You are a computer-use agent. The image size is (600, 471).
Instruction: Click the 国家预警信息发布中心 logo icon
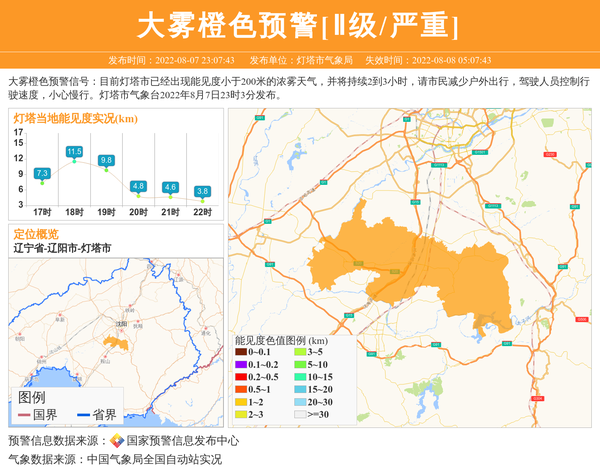(116, 440)
